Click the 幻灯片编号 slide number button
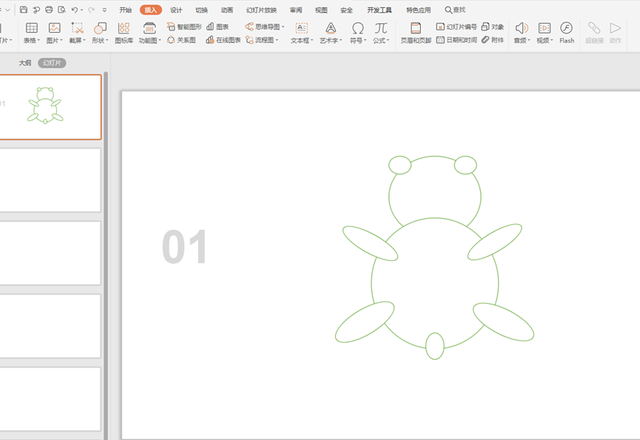The width and height of the screenshot is (640, 440). pyautogui.click(x=459, y=26)
